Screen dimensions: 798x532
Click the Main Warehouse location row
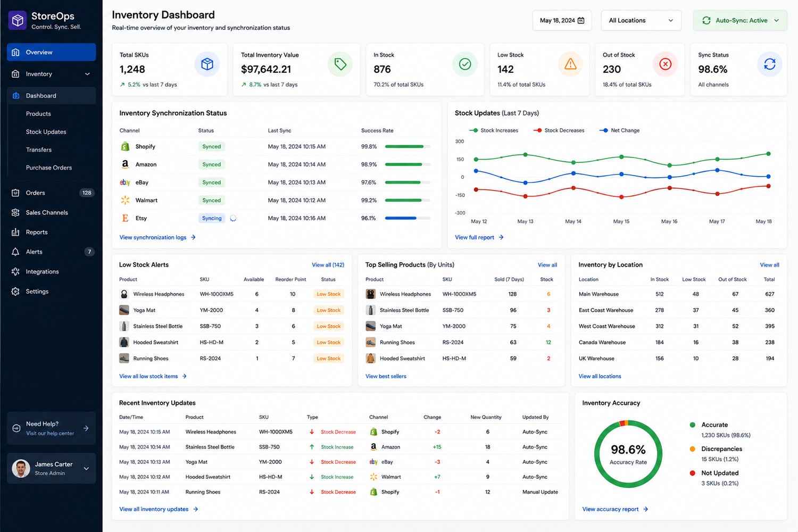[x=678, y=294]
